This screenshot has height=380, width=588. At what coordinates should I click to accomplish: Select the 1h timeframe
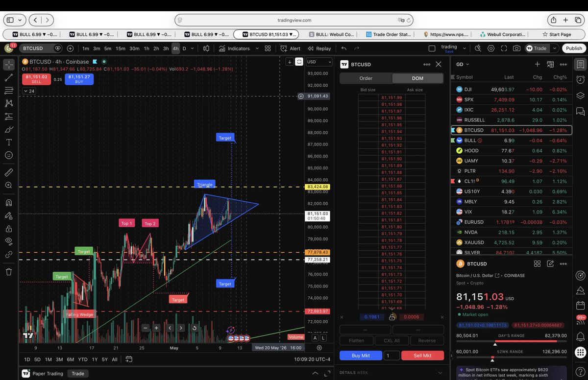coord(147,48)
